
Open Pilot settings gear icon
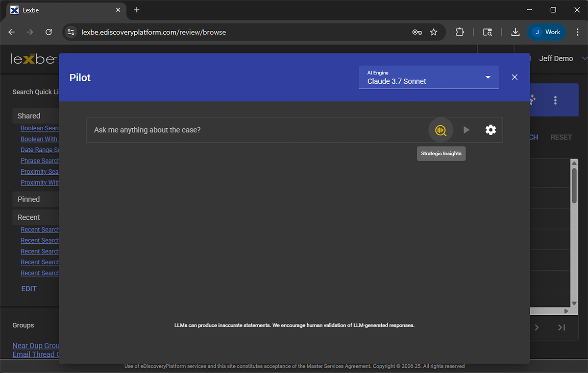click(x=490, y=130)
